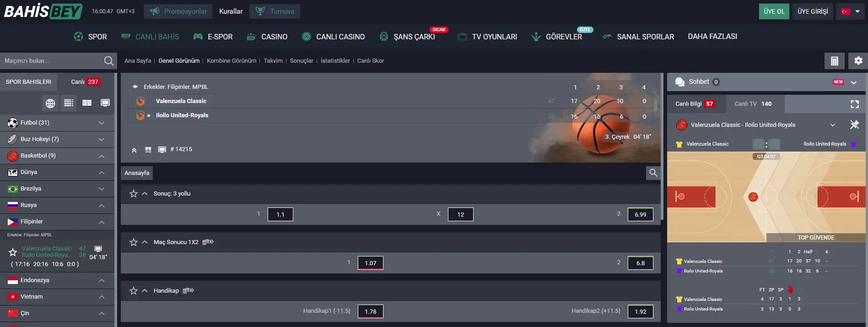Click the ÜYE GİRİŞİ button
This screenshot has width=868, height=327.
coord(813,11)
